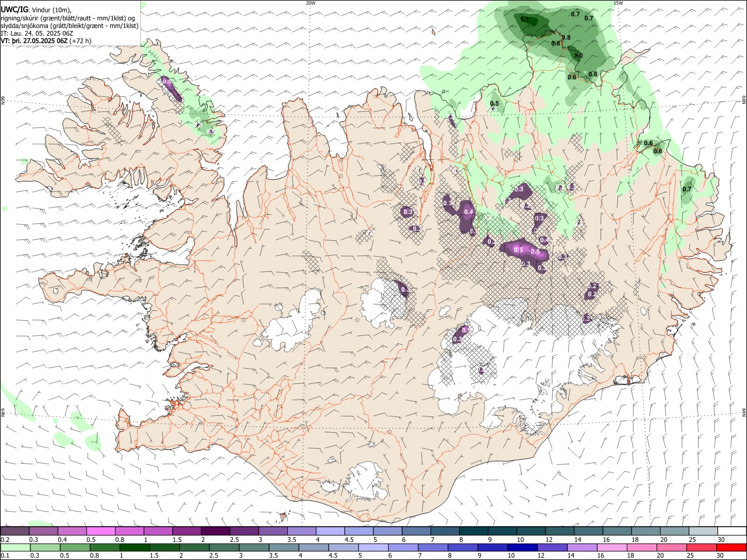
Task: Click the 'rigning/skúrir' legend description line
Action: pyautogui.click(x=67, y=18)
